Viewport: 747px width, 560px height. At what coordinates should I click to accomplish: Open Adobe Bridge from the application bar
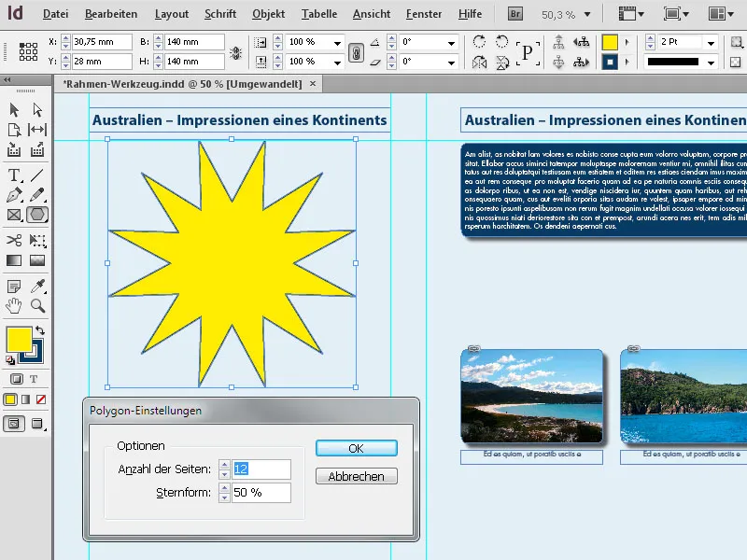coord(515,14)
